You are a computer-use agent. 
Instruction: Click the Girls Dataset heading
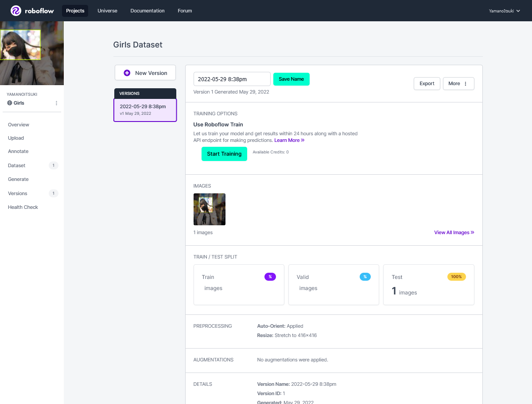pos(138,45)
